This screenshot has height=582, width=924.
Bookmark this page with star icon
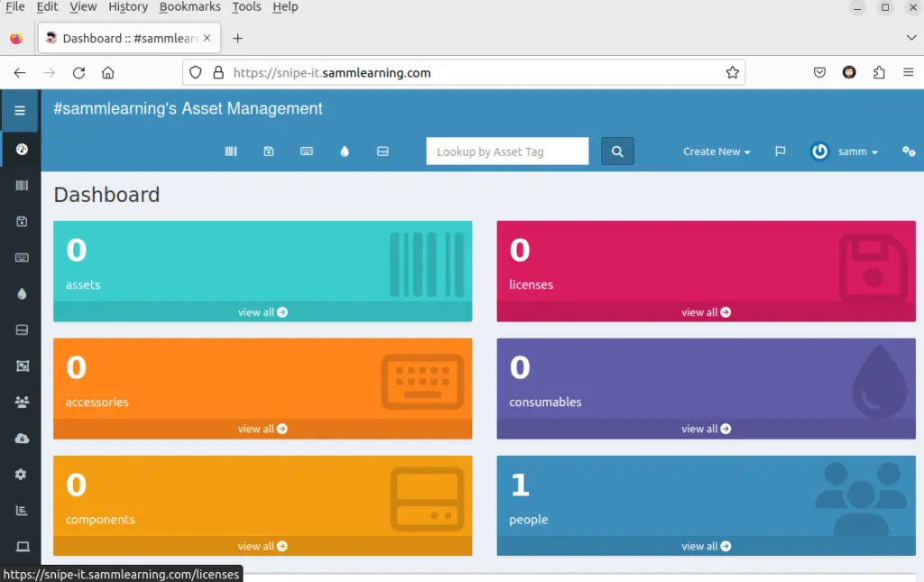(x=733, y=72)
